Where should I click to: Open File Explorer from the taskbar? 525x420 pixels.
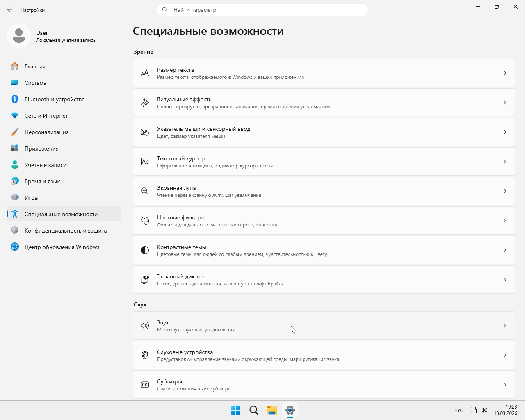pos(272,410)
